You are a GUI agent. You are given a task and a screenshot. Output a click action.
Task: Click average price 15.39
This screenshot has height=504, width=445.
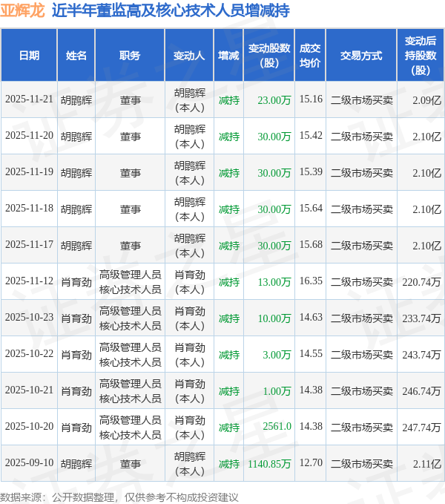[x=311, y=171]
